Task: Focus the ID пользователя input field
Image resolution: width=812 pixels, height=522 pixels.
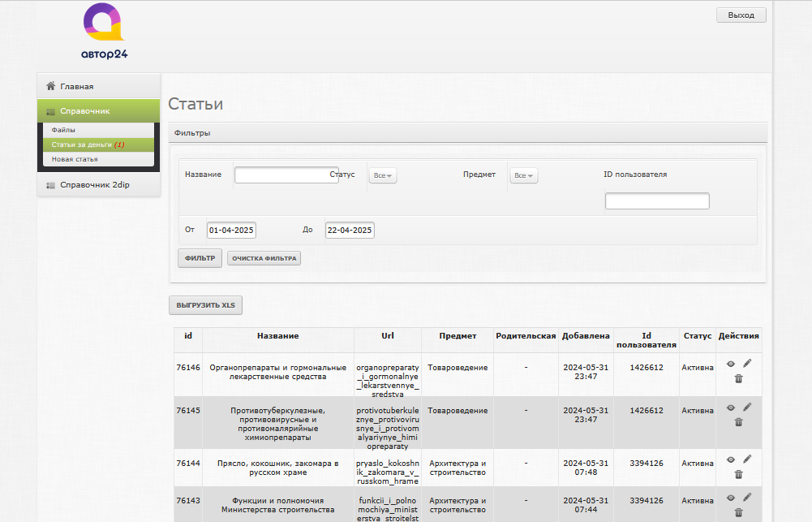Action: pyautogui.click(x=657, y=201)
